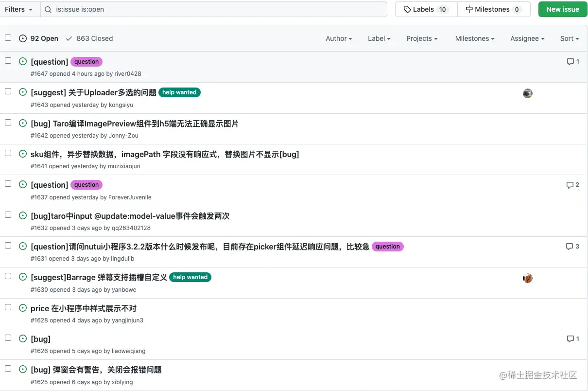Select checkbox for picker issue #1631

point(8,245)
